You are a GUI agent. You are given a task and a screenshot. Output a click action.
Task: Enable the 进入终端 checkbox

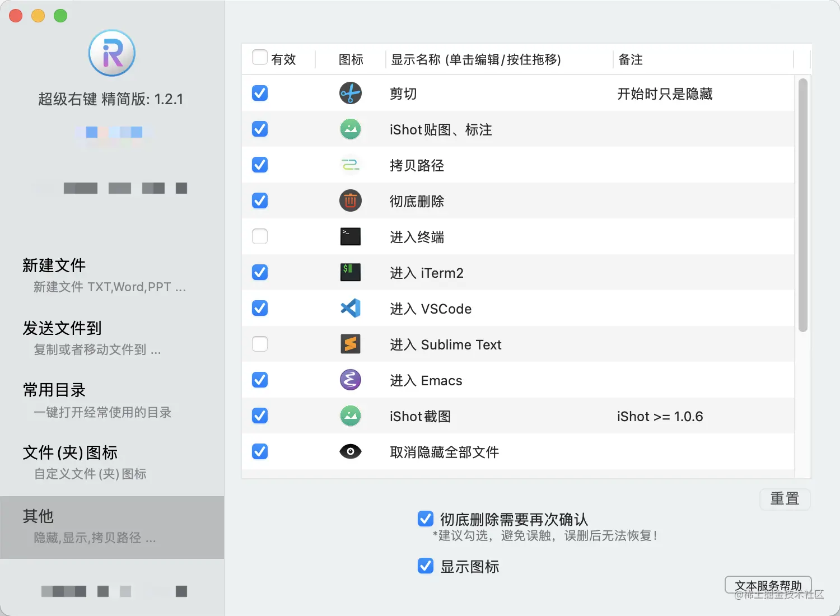(x=260, y=236)
